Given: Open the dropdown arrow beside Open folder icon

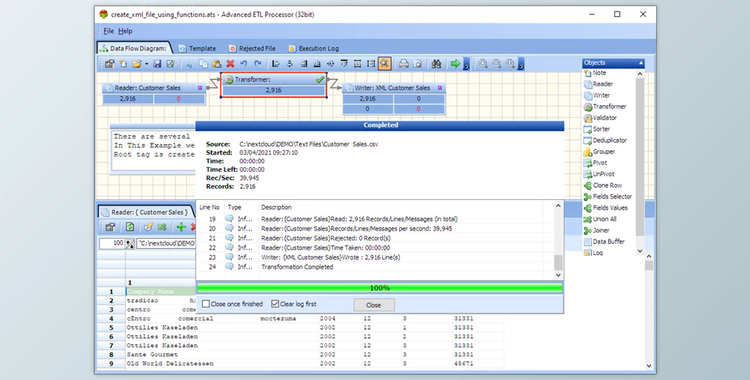Looking at the screenshot, I should coord(146,64).
